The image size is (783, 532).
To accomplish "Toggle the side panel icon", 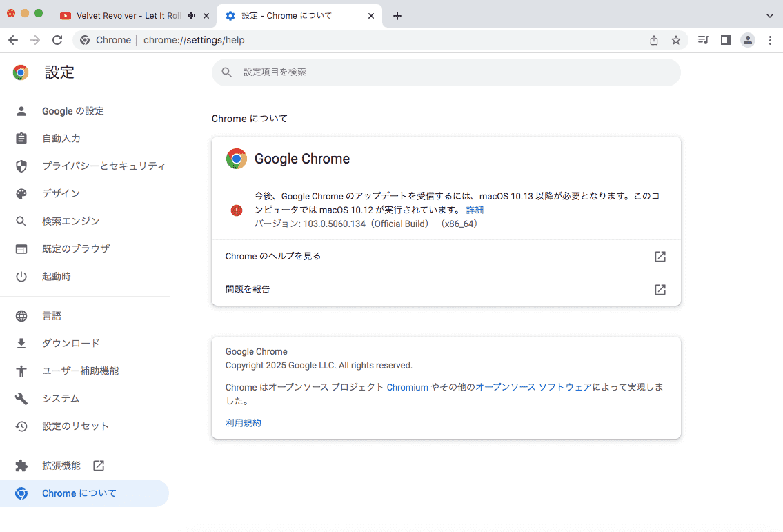I will point(726,40).
